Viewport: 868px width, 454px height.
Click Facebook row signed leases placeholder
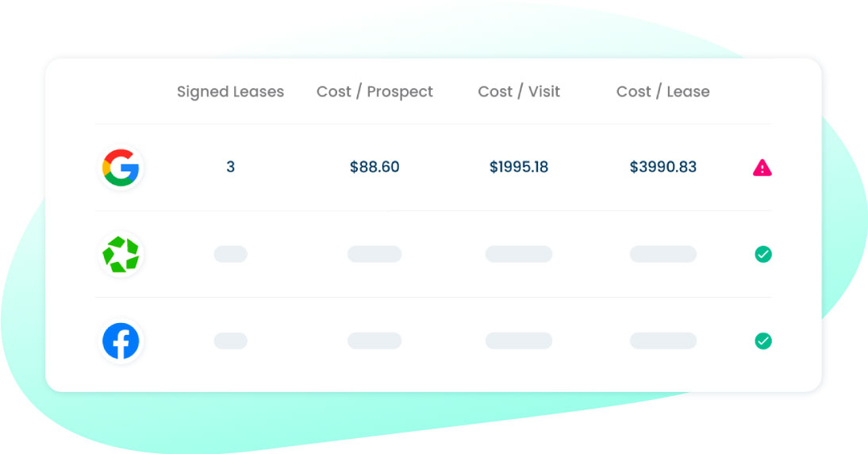[231, 341]
